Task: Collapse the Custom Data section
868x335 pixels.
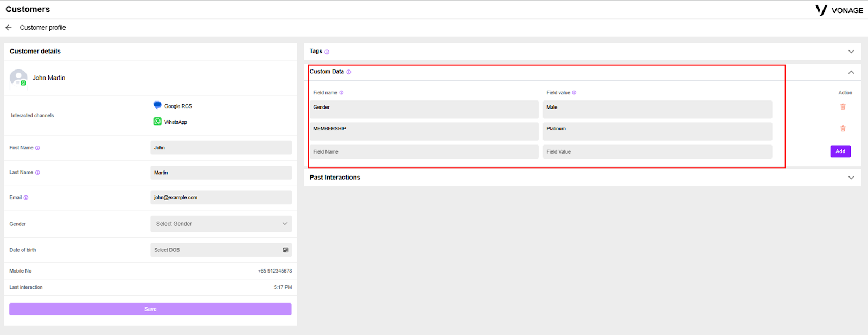Action: [x=851, y=72]
